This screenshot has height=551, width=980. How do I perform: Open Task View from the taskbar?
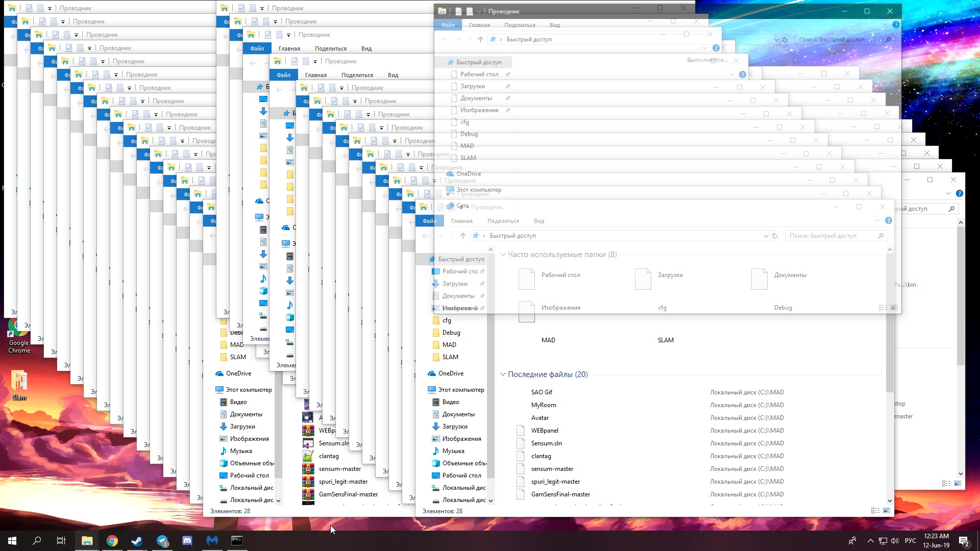click(61, 541)
